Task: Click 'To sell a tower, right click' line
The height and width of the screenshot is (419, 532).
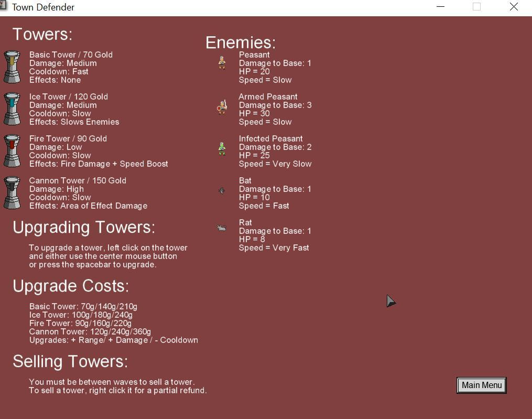Action: pos(118,391)
